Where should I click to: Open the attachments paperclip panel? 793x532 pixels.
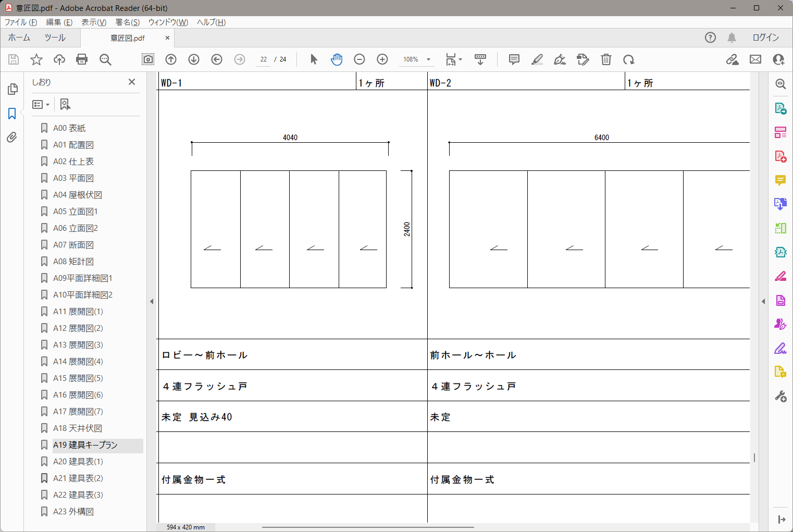[12, 137]
